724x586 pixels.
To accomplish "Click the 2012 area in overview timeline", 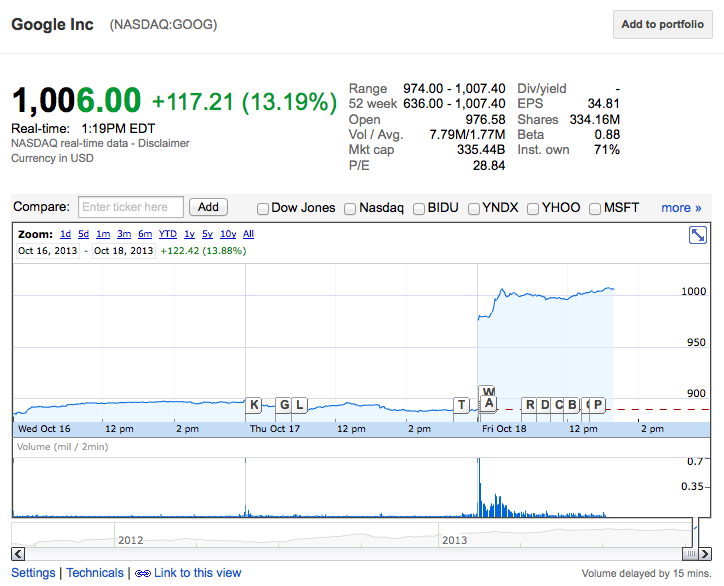I will (131, 540).
